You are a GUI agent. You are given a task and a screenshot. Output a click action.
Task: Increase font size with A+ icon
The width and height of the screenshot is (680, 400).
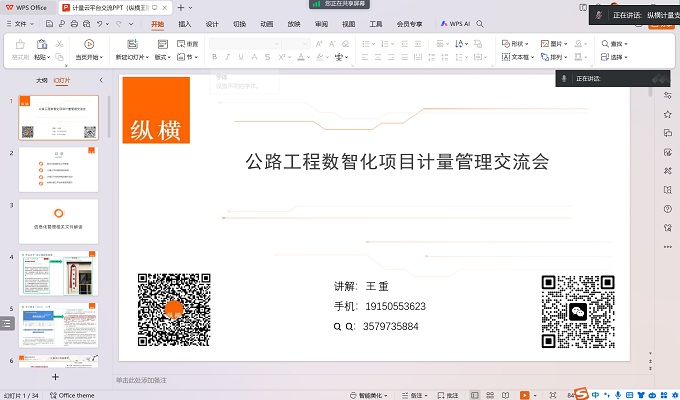pyautogui.click(x=319, y=44)
